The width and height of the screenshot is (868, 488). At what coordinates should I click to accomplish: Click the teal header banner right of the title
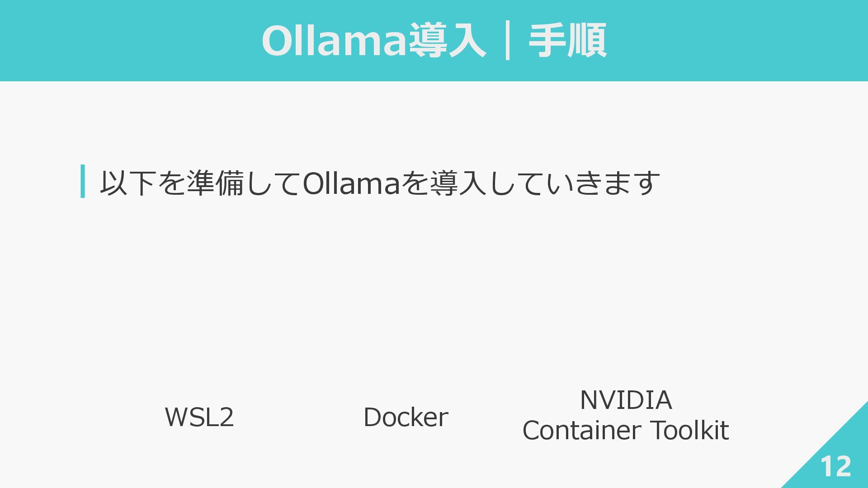(737, 41)
